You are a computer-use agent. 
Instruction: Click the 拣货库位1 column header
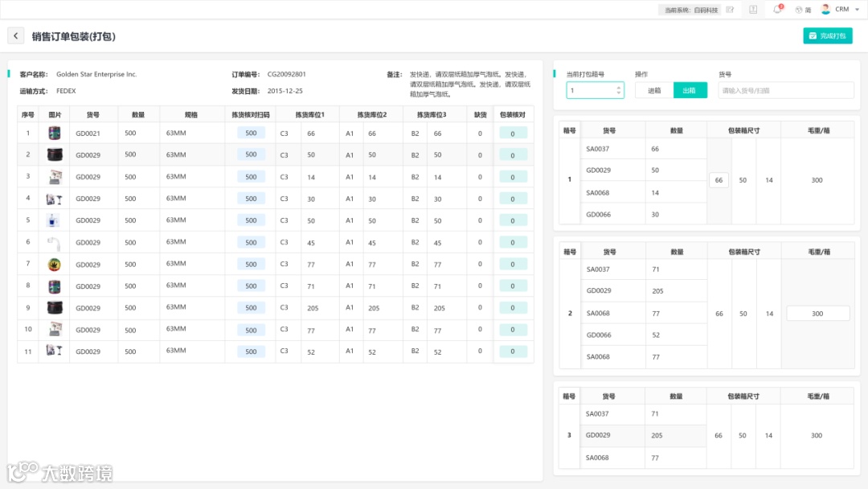coord(310,115)
